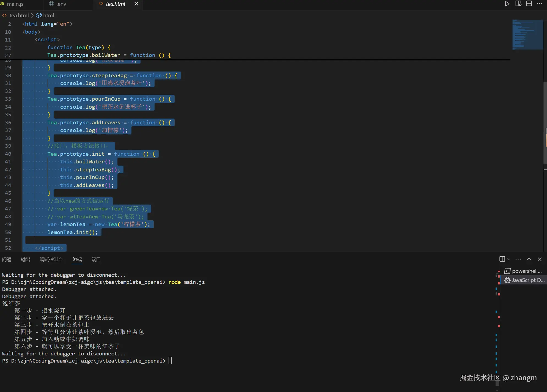Image resolution: width=547 pixels, height=392 pixels.
Task: Click tea.html in the breadcrumb
Action: click(x=19, y=16)
